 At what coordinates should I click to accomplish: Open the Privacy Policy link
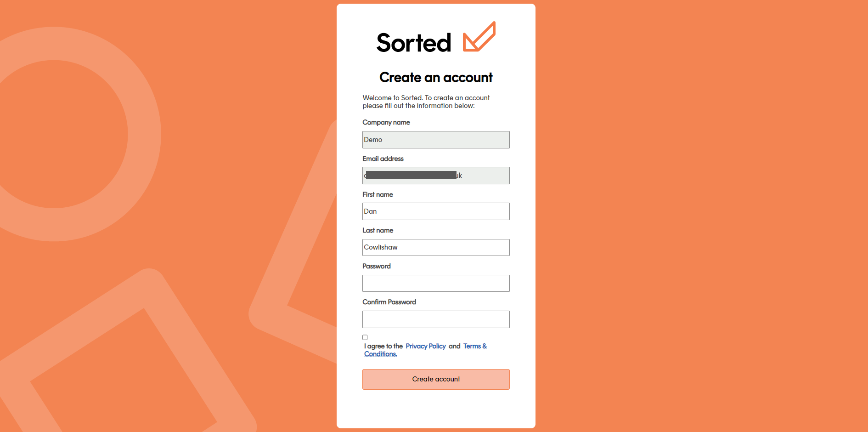pyautogui.click(x=425, y=346)
